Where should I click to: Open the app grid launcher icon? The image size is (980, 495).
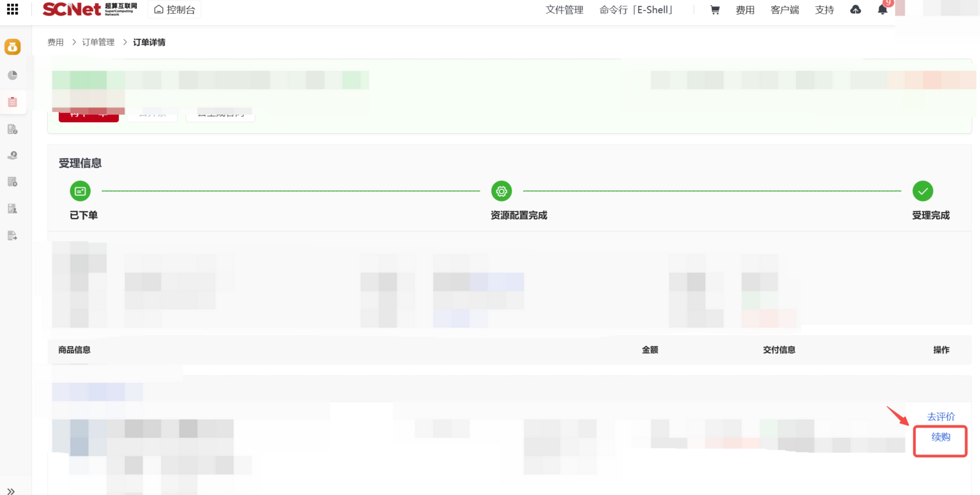pos(12,9)
